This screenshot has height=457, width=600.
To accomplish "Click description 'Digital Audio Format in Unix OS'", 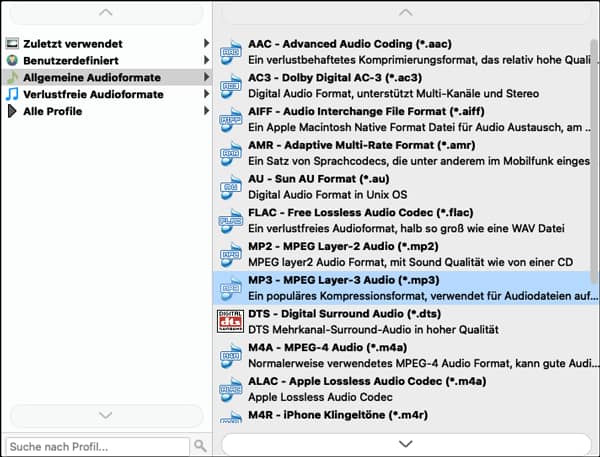I will pos(328,195).
